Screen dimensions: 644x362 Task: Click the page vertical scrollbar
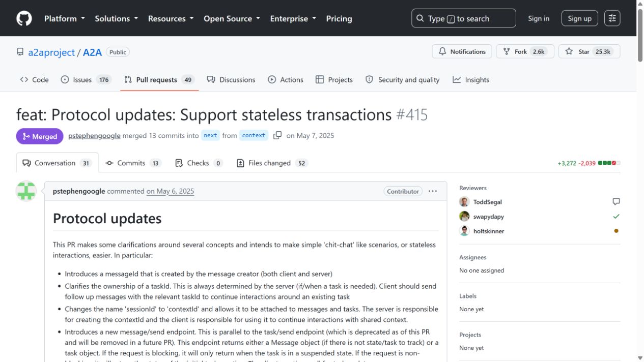640,36
